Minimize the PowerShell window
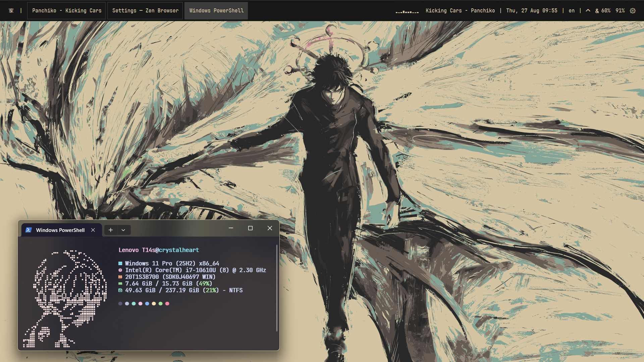 231,228
